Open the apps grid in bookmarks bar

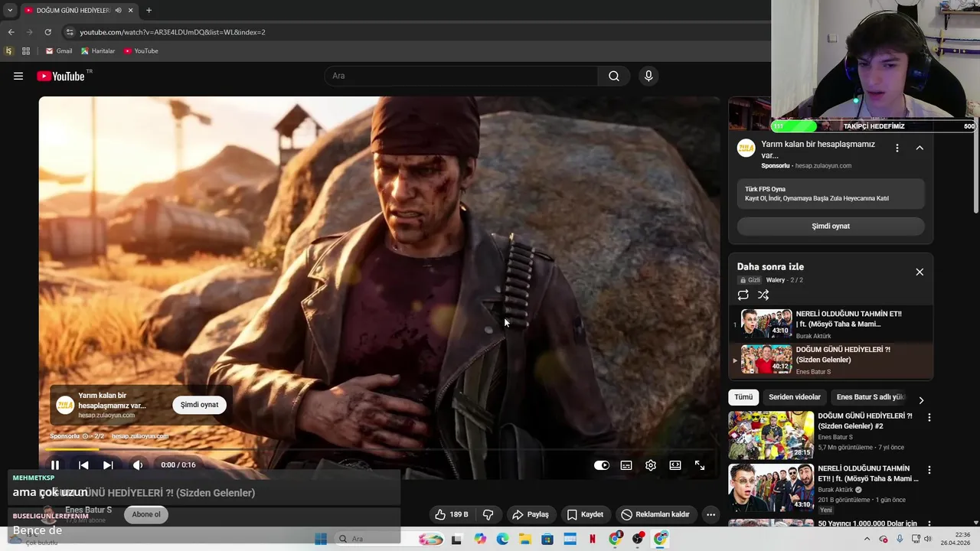[x=26, y=51]
